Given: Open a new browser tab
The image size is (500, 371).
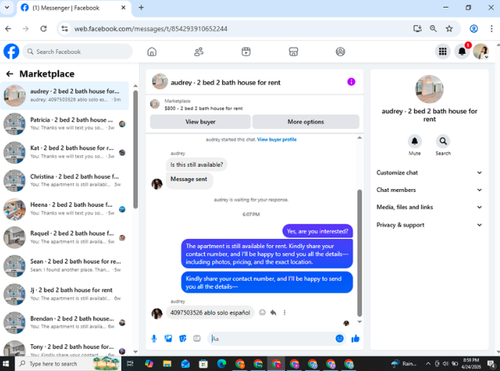Looking at the screenshot, I should click(141, 7).
